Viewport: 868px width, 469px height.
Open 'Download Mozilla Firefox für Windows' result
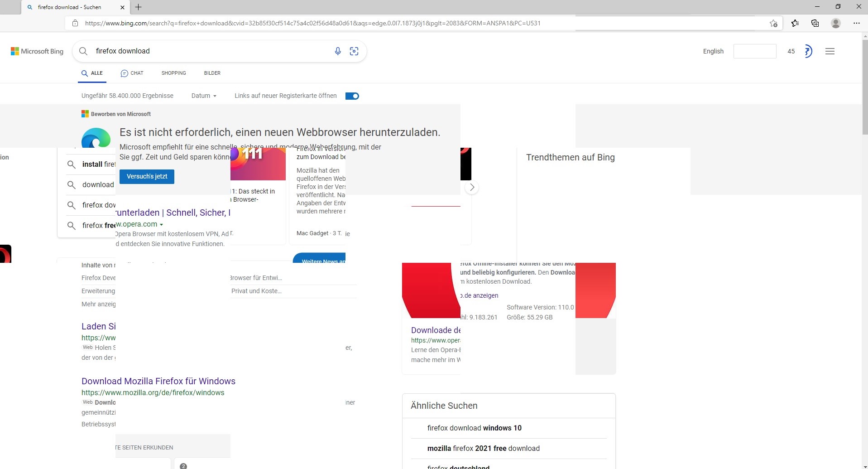click(158, 381)
